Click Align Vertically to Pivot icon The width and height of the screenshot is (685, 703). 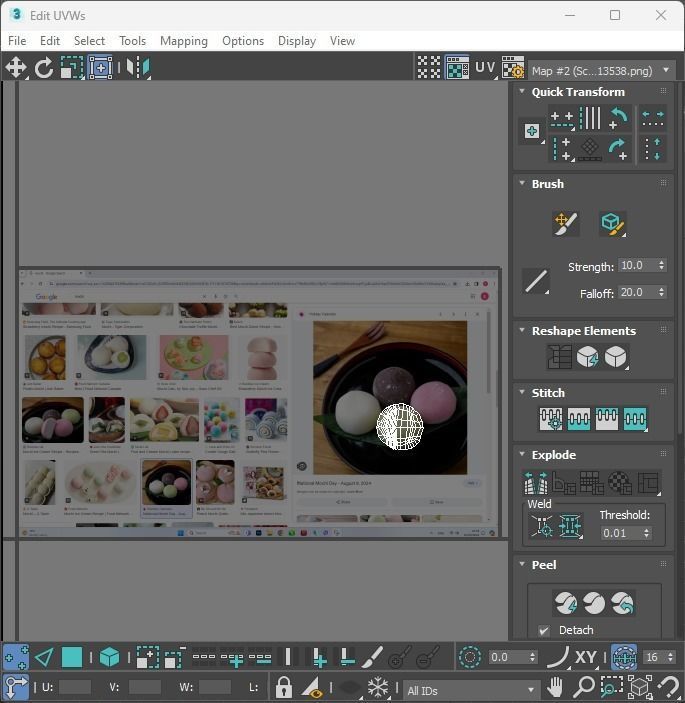pyautogui.click(x=562, y=149)
